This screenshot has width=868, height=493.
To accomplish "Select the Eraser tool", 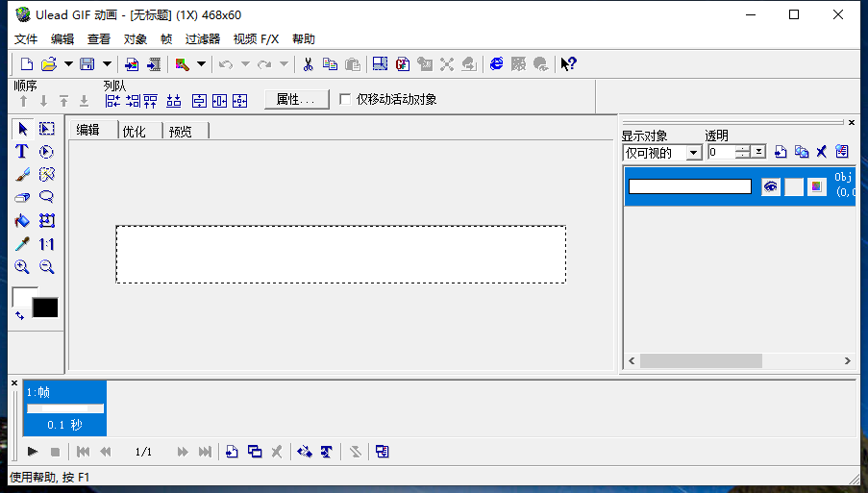I will click(22, 198).
